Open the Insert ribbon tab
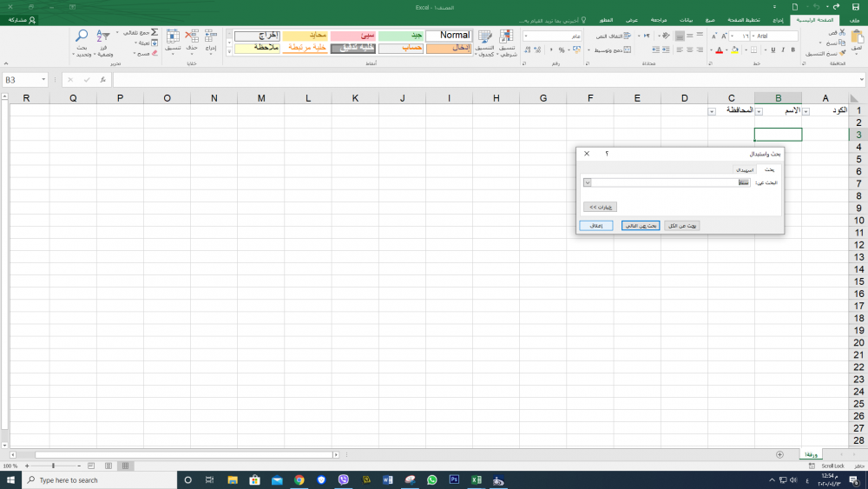Viewport: 868px width, 489px height. pos(778,20)
